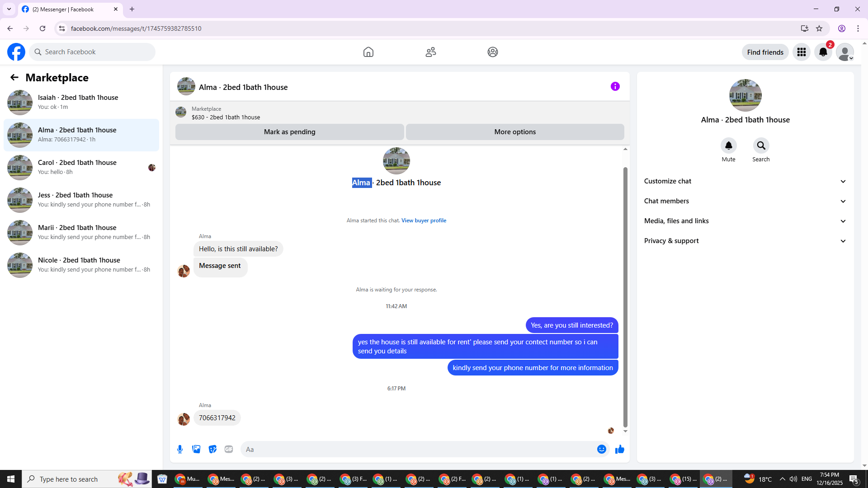
Task: Open Word icon in taskbar
Action: (x=162, y=479)
